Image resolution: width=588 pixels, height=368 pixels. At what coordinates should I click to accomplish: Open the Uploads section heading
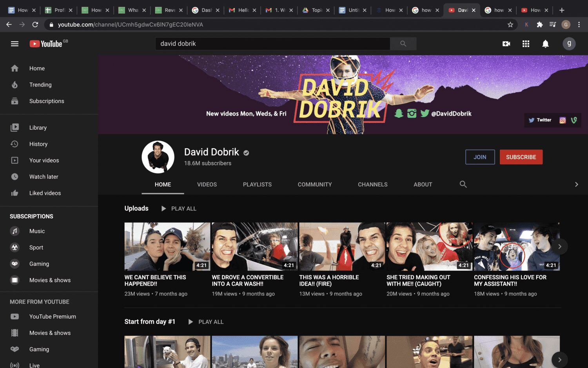(x=136, y=208)
